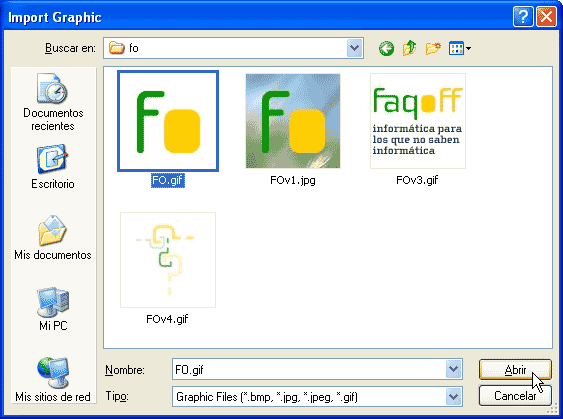
Task: Go back to the last visited folder
Action: (386, 48)
